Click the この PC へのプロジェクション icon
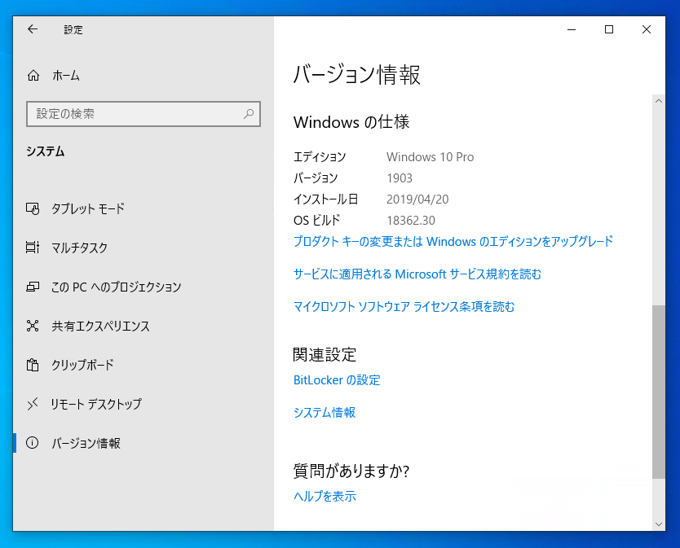The width and height of the screenshot is (680, 548). 33,287
